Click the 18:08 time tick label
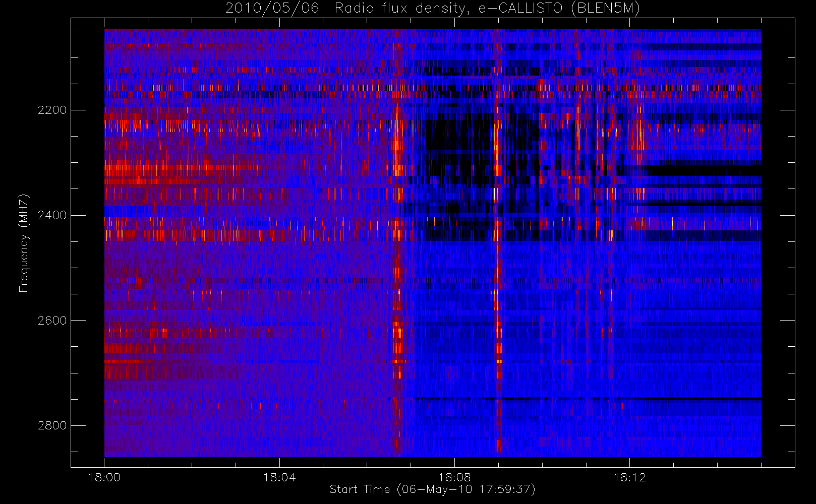Viewport: 816px width, 504px height. (454, 477)
